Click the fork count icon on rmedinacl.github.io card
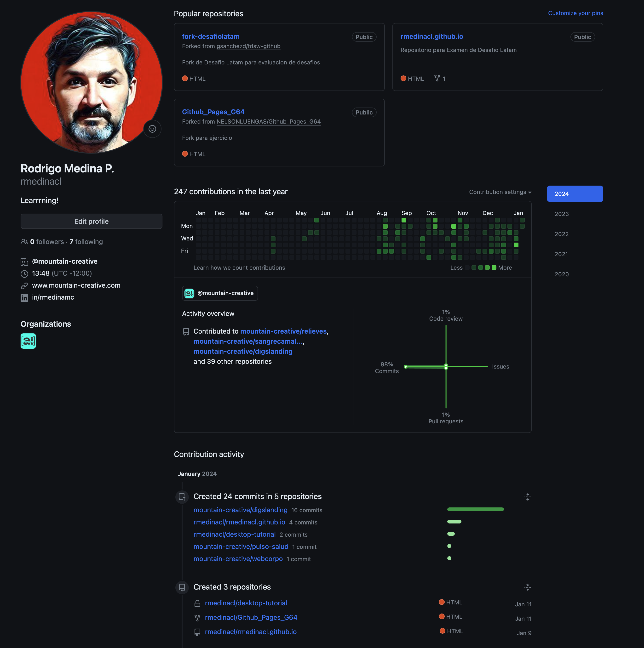The width and height of the screenshot is (644, 648). coord(437,78)
